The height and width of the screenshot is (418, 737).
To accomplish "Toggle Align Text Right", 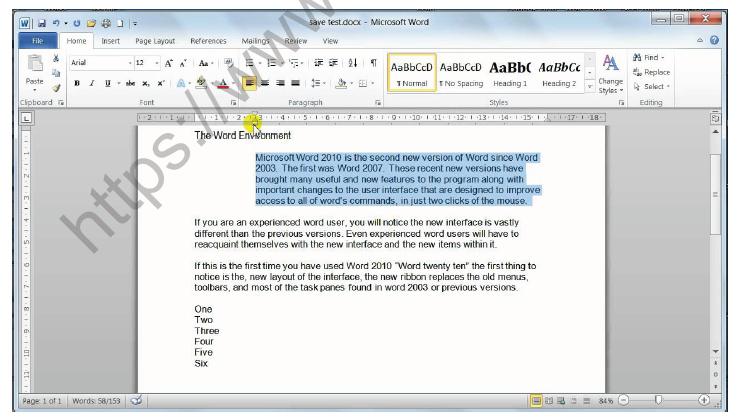I will tap(281, 83).
